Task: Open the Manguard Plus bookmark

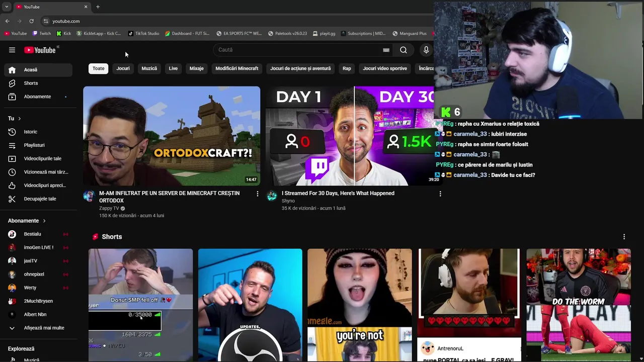Action: 410,34
